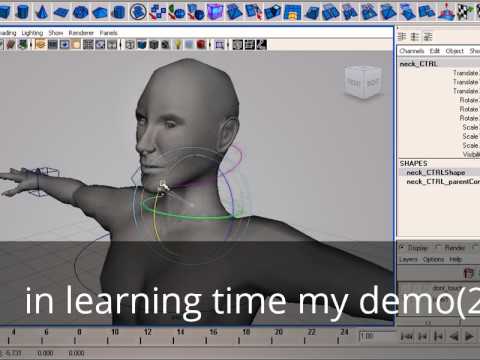Select the neck_CTRL_parentCon entry

(x=443, y=182)
